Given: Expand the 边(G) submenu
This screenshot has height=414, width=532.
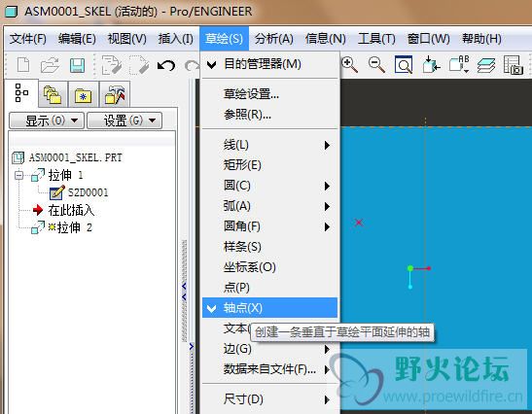Looking at the screenshot, I should pyautogui.click(x=270, y=349).
